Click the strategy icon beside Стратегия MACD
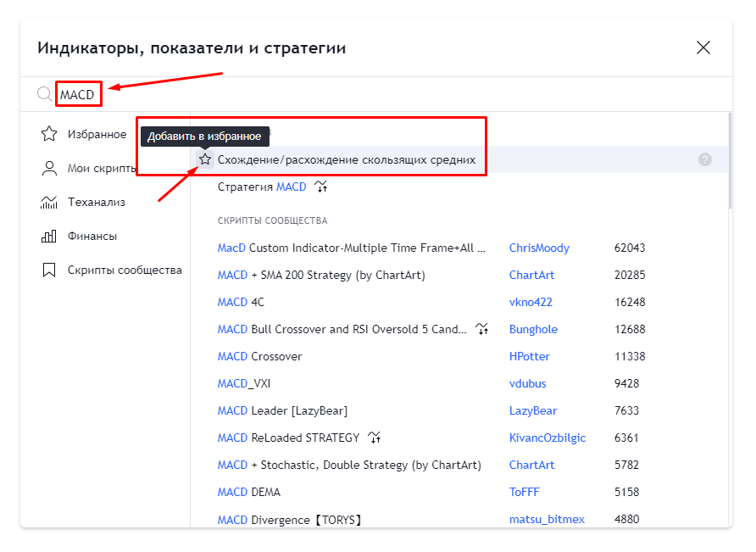The height and width of the screenshot is (552, 756). click(320, 187)
